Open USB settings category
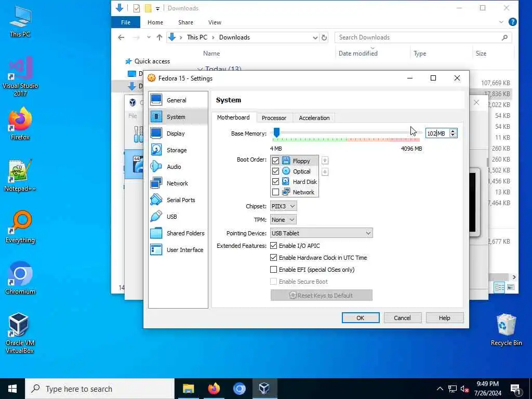 point(178,217)
